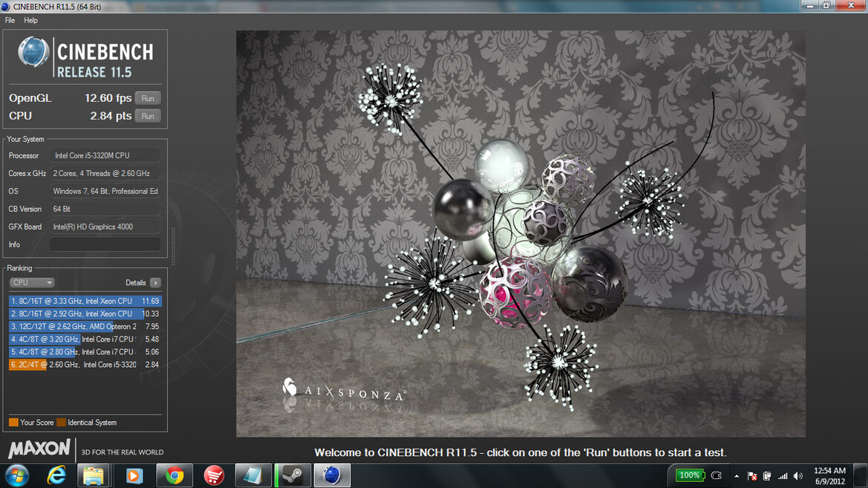Click the 100% battery indicator
The width and height of the screenshot is (868, 488).
(690, 475)
